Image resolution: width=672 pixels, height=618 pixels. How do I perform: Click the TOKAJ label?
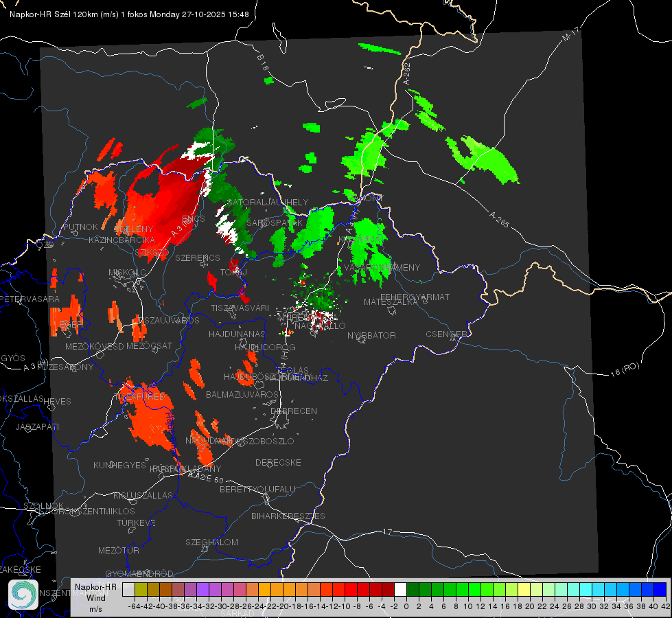[233, 273]
